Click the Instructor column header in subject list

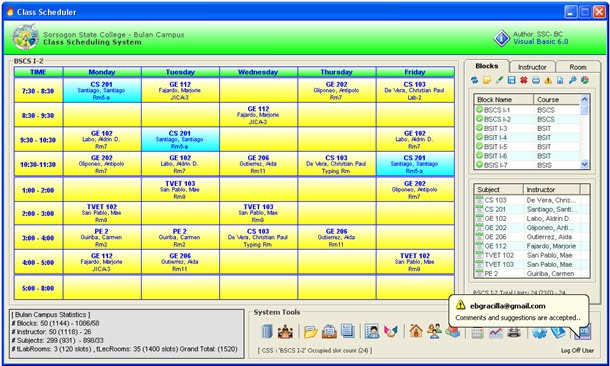tap(552, 190)
